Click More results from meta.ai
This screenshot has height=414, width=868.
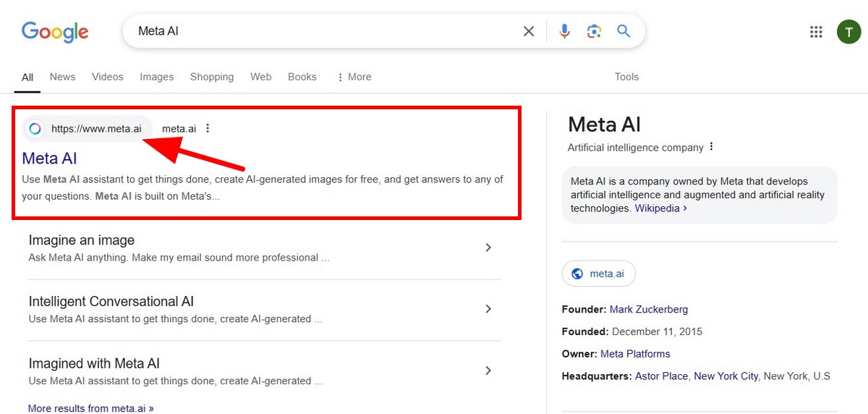tap(91, 408)
